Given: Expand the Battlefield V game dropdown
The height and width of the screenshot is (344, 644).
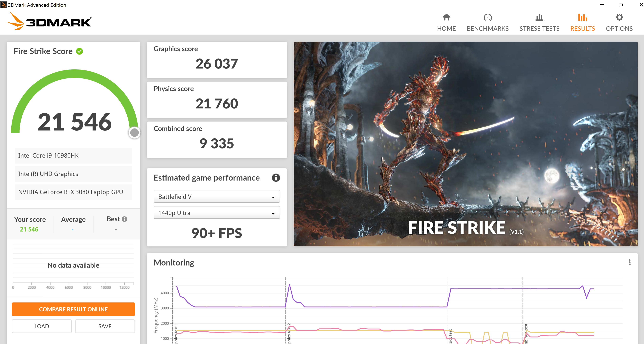Looking at the screenshot, I should (216, 197).
